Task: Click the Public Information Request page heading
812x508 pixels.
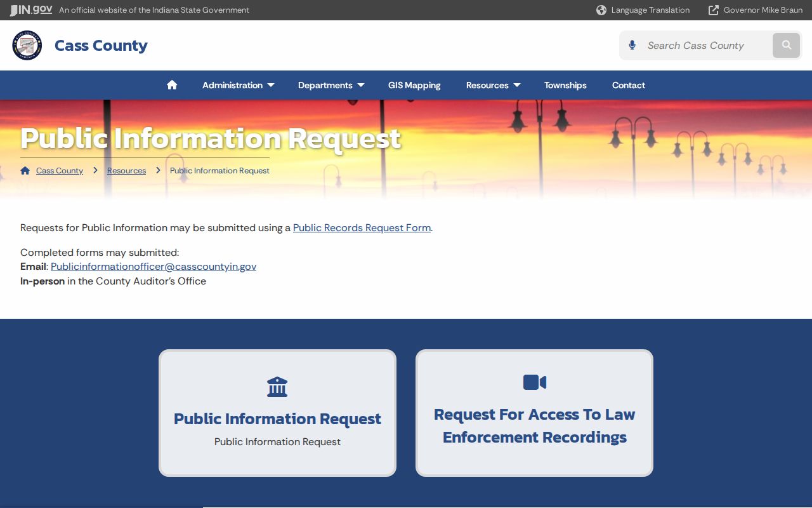Action: tap(211, 138)
